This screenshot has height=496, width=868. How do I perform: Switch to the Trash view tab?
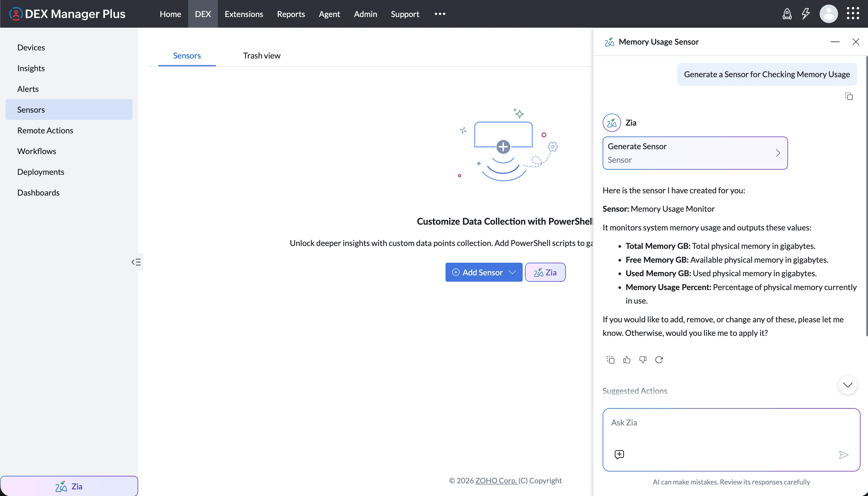click(262, 56)
